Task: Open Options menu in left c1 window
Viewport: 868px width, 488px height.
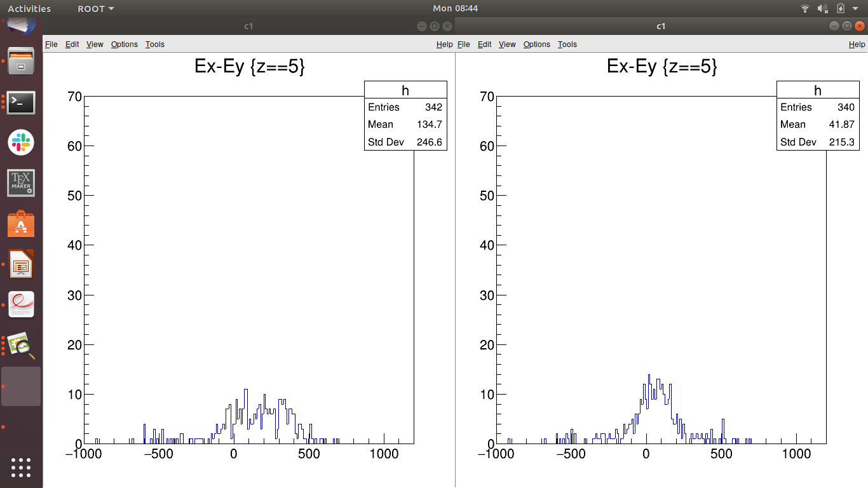Action: [x=125, y=44]
